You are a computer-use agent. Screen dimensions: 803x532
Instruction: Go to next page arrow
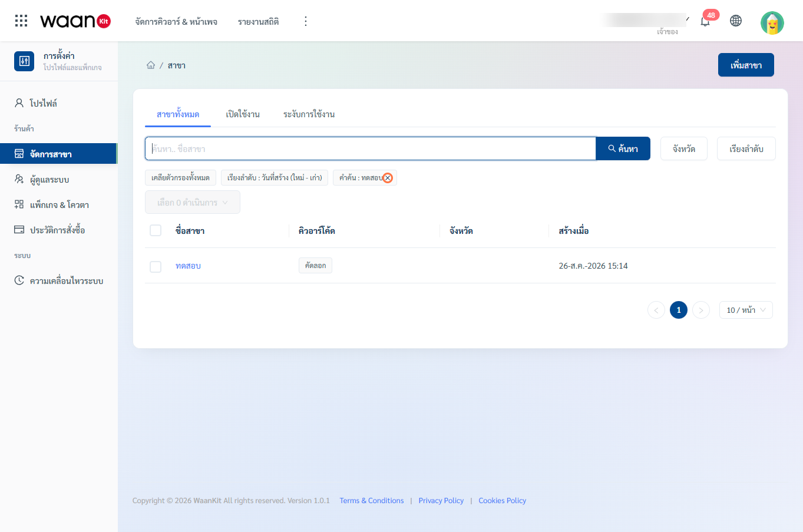pos(701,310)
